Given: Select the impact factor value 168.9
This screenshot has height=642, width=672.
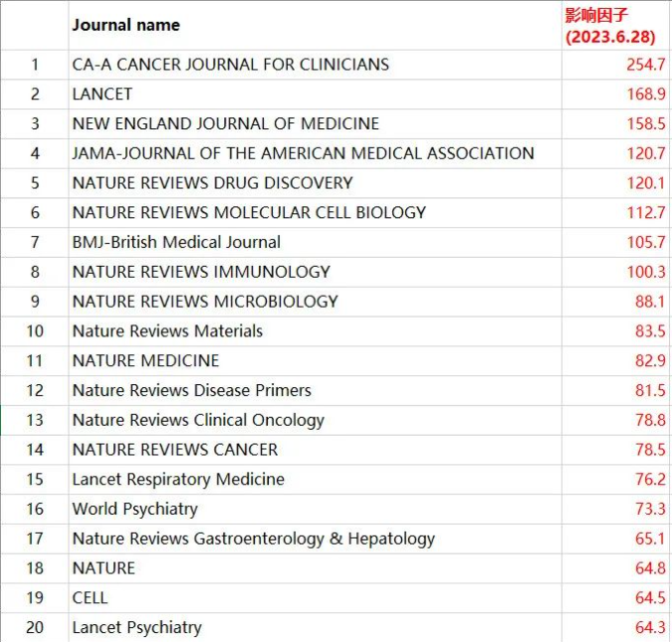Looking at the screenshot, I should [x=646, y=95].
